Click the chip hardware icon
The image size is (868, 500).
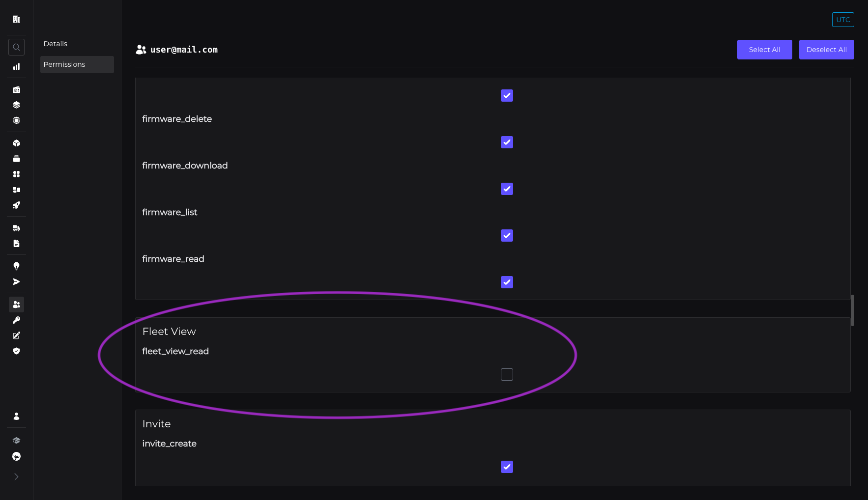click(x=16, y=120)
